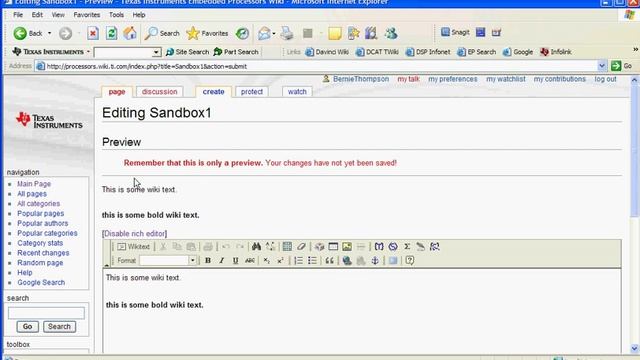
Task: Click the sigma formula icon
Action: pyautogui.click(x=407, y=247)
